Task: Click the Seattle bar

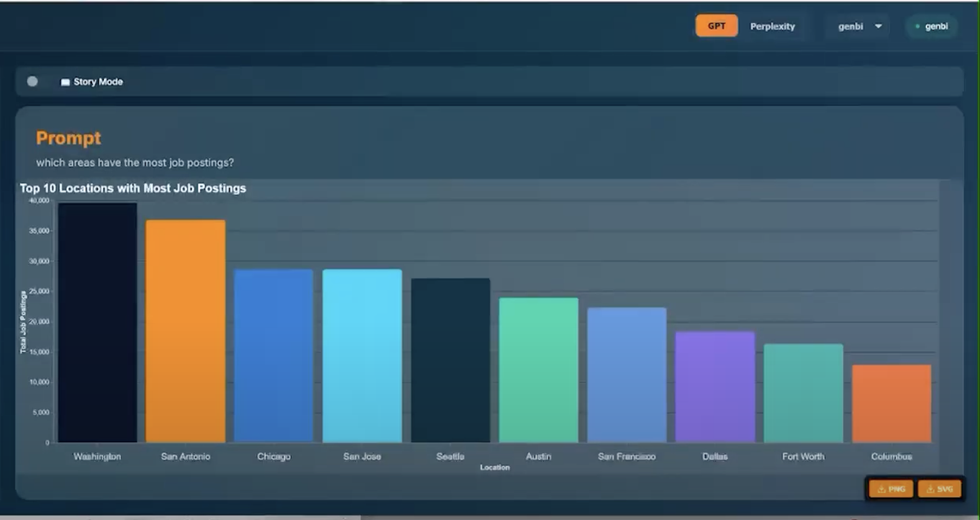Action: pyautogui.click(x=450, y=361)
